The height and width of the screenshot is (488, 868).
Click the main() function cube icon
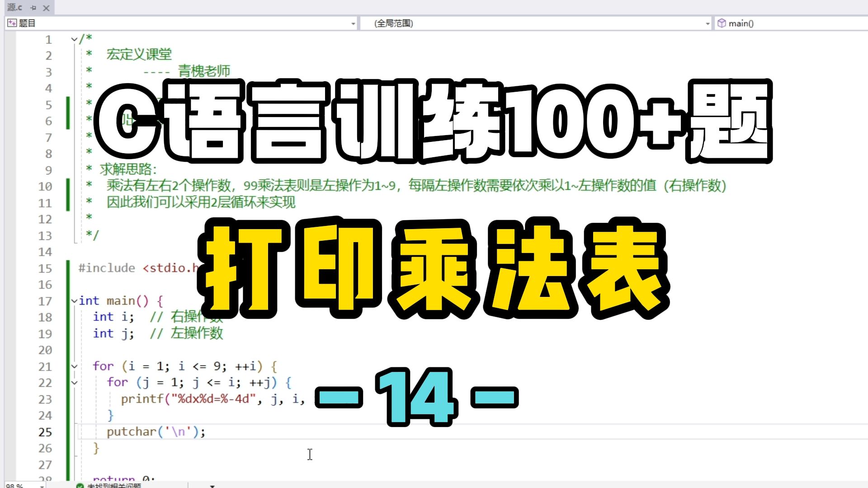(722, 23)
